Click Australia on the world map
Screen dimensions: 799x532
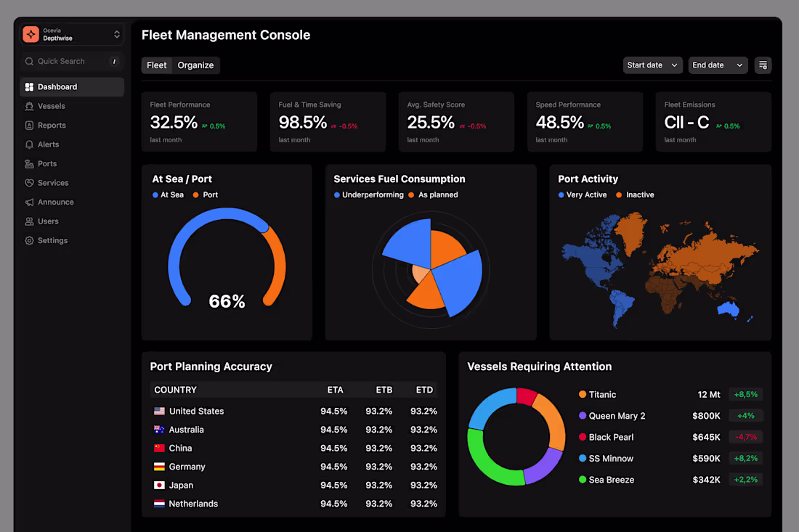[729, 308]
